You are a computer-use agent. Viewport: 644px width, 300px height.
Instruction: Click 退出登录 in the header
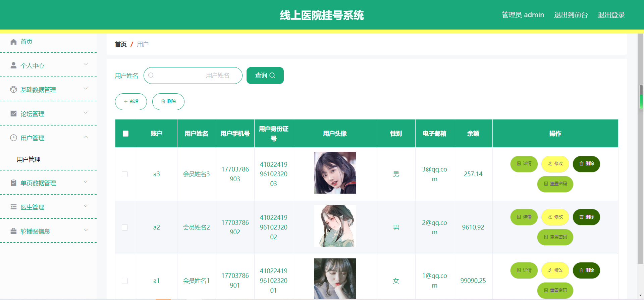[x=611, y=15]
